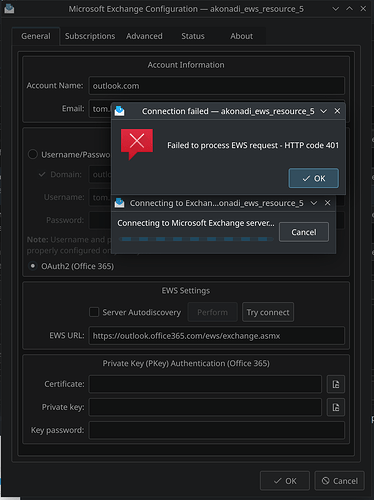Open the About tab
The width and height of the screenshot is (374, 500).
tap(241, 36)
